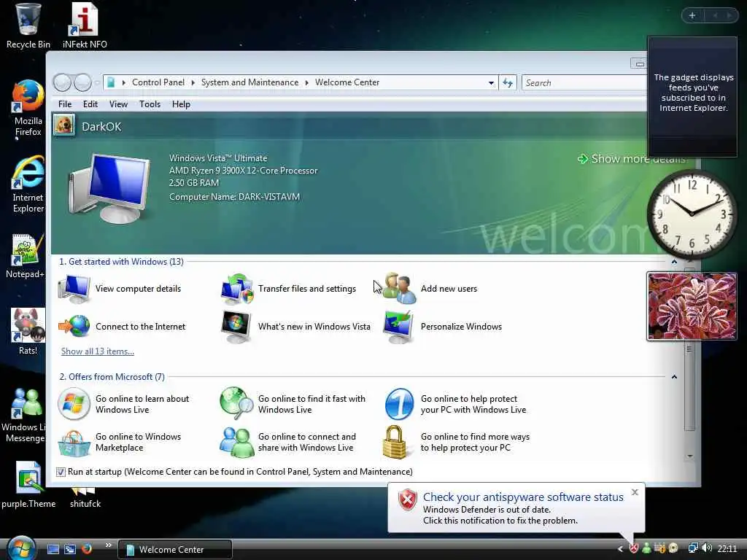Click the volume speaker tray icon

tap(707, 548)
